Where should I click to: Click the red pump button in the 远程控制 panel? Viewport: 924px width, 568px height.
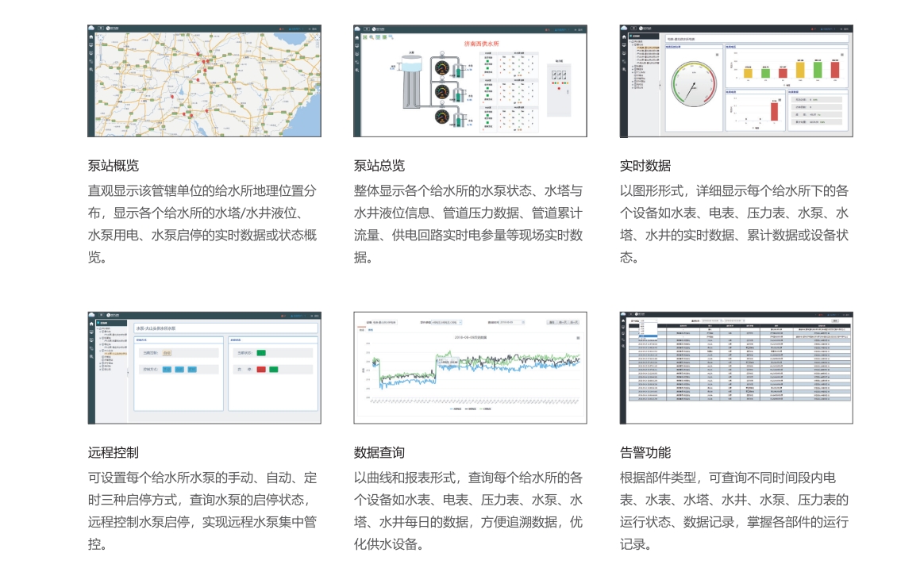pyautogui.click(x=261, y=370)
